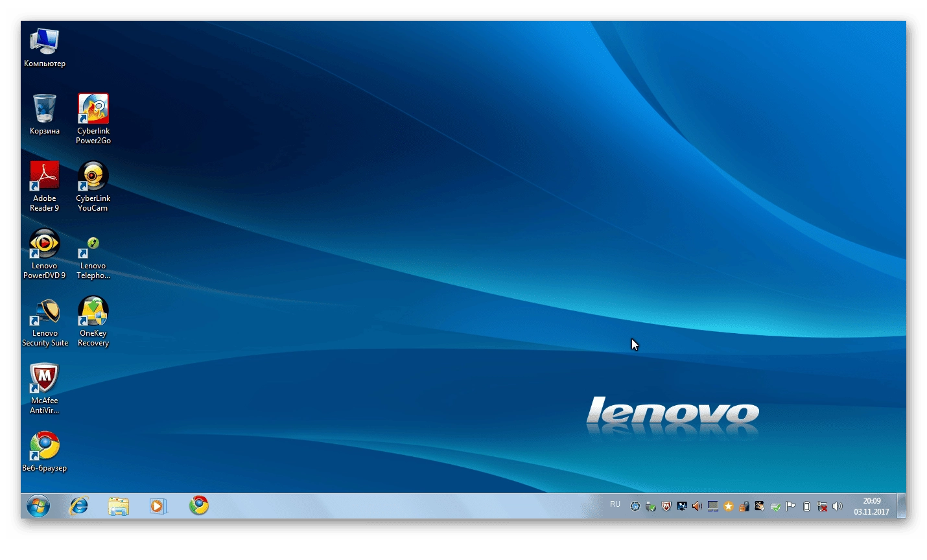Select the Веб-браузер Chrome desktop shortcut
Viewport: 927px width, 560px height.
45,451
